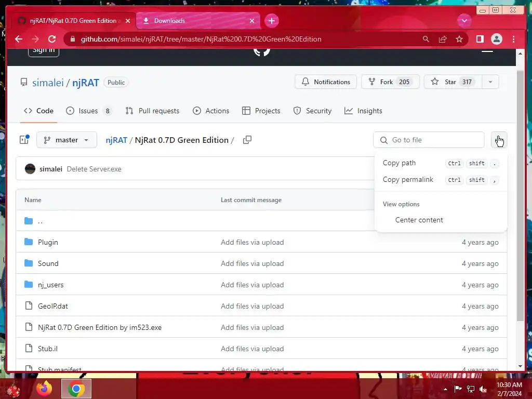Open NjRat 0.7D Green Edition by im523.exe
Image resolution: width=532 pixels, height=399 pixels.
[100, 327]
